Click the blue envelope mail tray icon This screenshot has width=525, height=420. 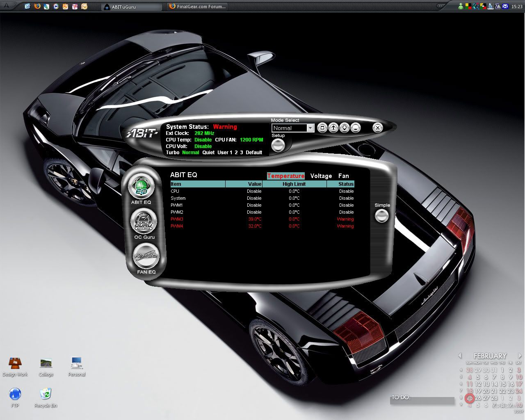pyautogui.click(x=505, y=6)
